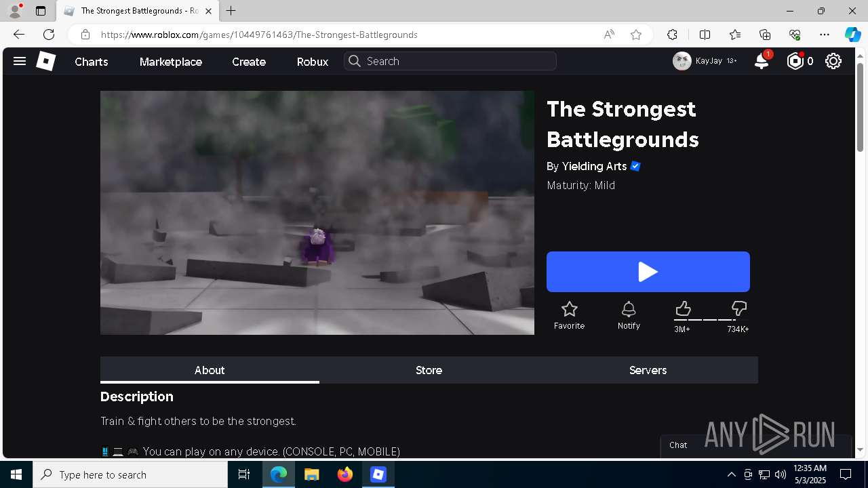Open browser Collections
868x488 pixels.
[765, 35]
